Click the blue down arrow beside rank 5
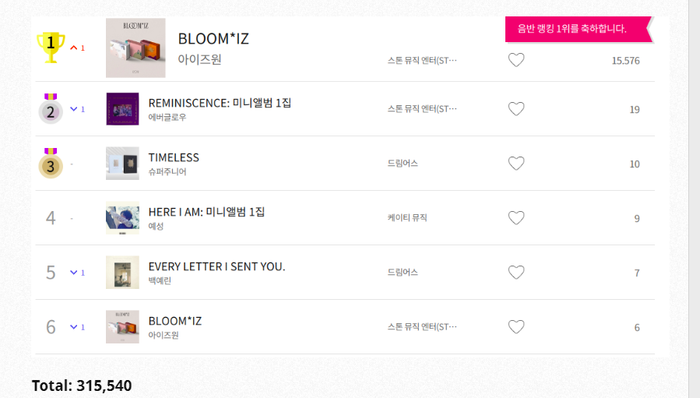The height and width of the screenshot is (398, 700). [x=74, y=272]
